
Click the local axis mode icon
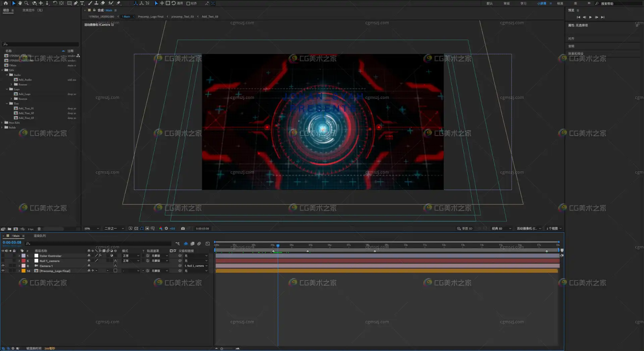coord(136,3)
